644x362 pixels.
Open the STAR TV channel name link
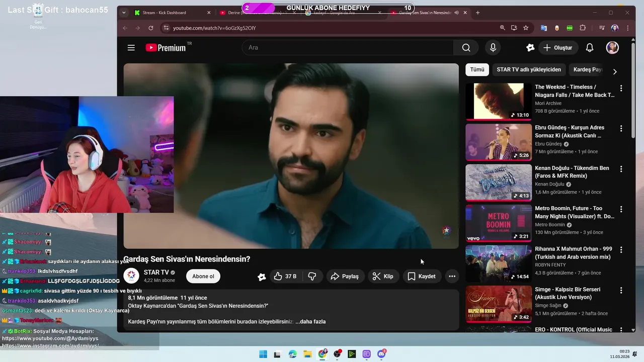pos(156,273)
